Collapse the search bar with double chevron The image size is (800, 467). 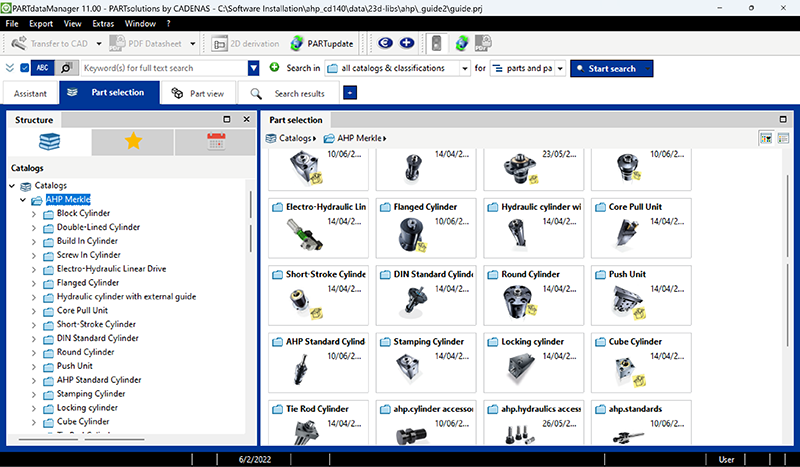(10, 67)
